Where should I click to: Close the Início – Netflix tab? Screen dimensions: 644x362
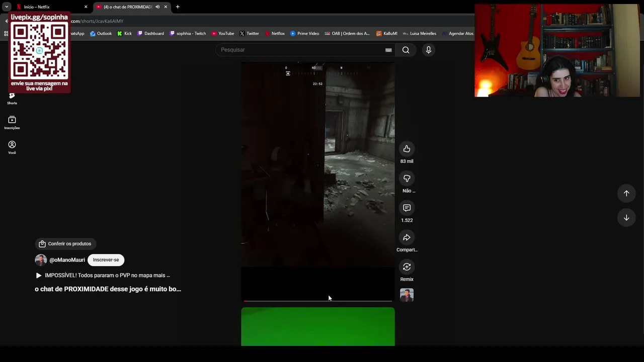(x=86, y=7)
